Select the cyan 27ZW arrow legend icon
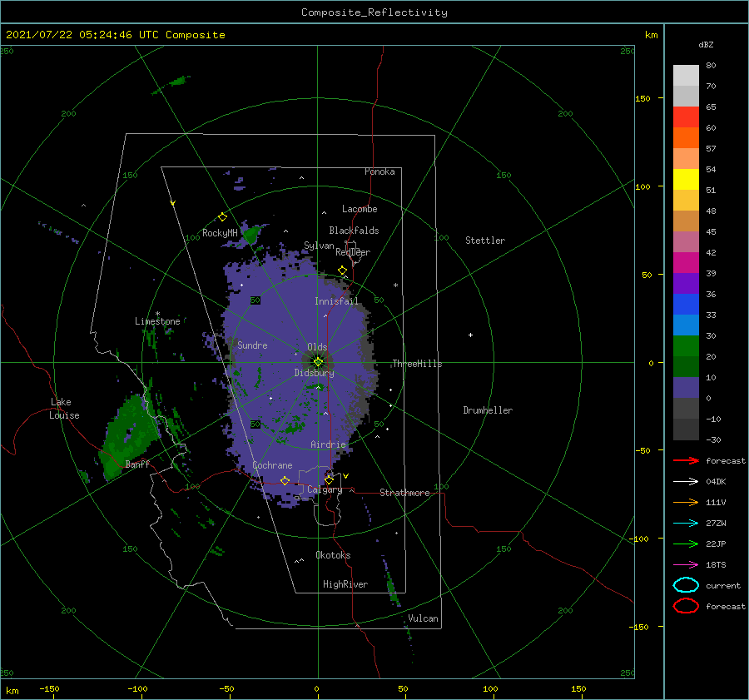Screen dimensions: 749x700 (686, 524)
